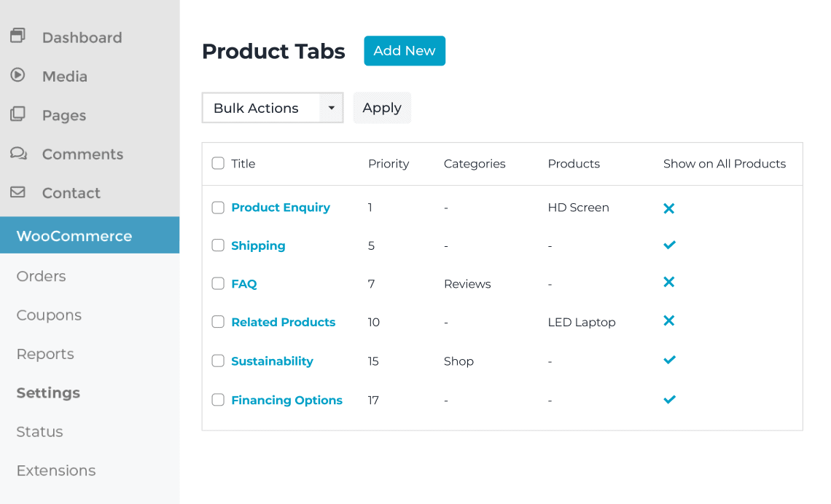Open the Comments speech-bubble icon
The height and width of the screenshot is (504, 831).
(x=16, y=153)
